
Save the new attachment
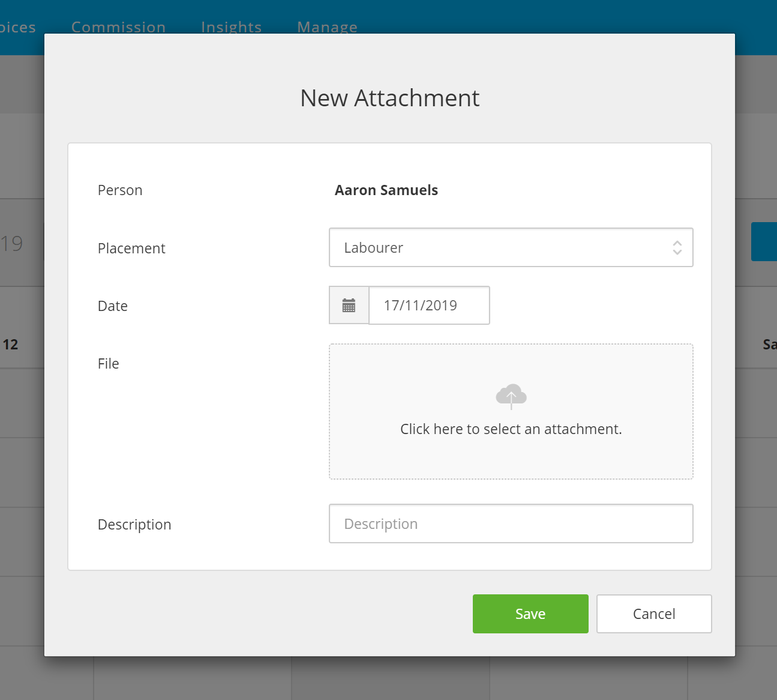[x=530, y=614]
